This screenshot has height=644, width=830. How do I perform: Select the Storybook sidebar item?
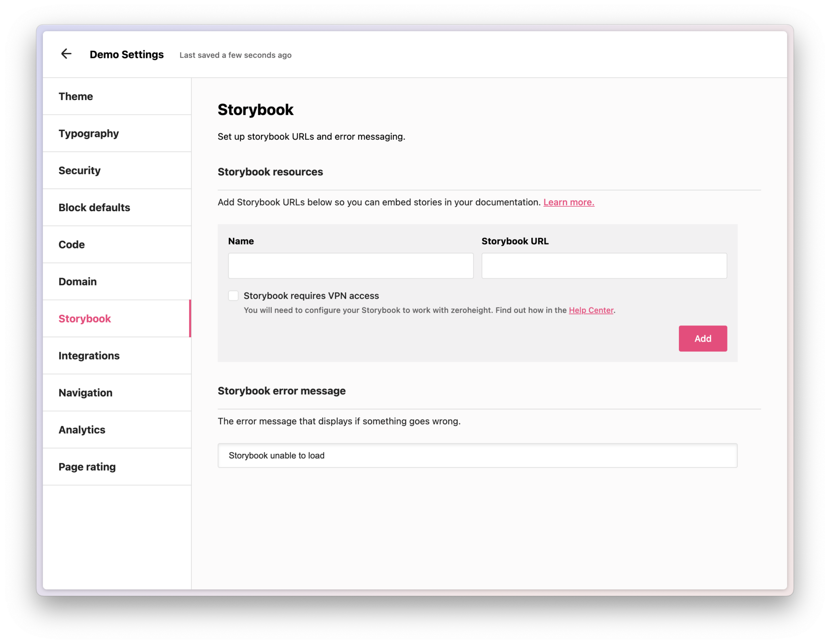[117, 319]
